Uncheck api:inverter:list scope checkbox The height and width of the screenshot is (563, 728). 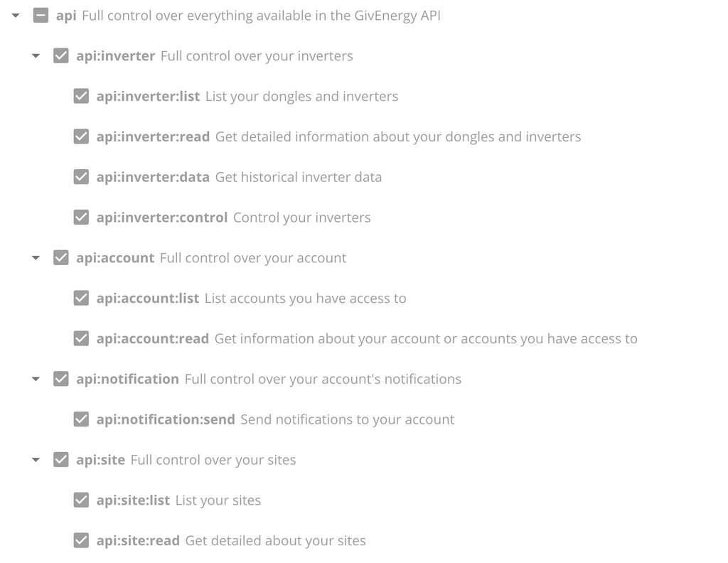(82, 96)
